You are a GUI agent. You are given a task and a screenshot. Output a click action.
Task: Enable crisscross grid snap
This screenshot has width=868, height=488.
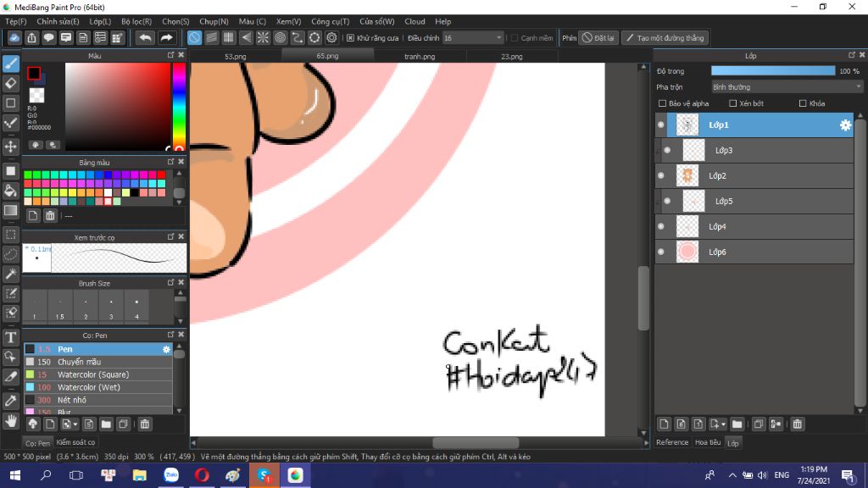(229, 37)
